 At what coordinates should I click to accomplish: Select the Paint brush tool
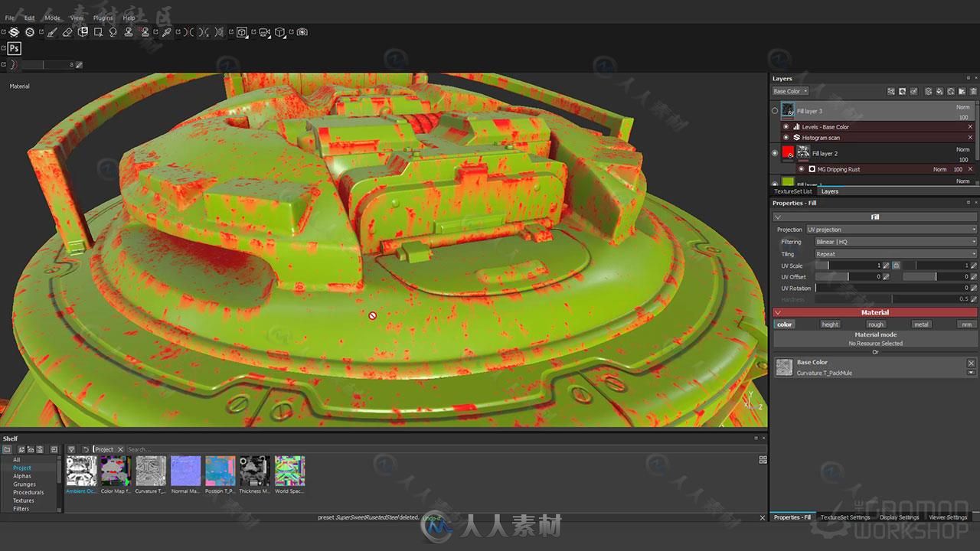52,32
